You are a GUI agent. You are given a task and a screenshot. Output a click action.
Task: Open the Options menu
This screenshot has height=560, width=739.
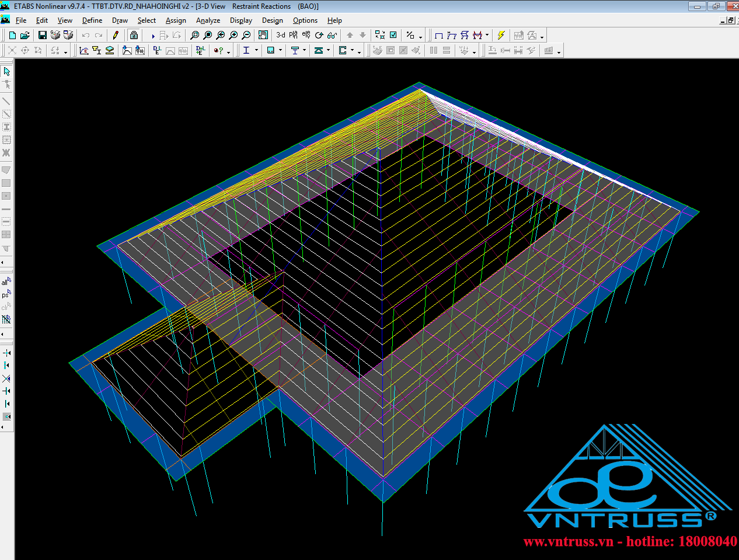click(x=305, y=20)
